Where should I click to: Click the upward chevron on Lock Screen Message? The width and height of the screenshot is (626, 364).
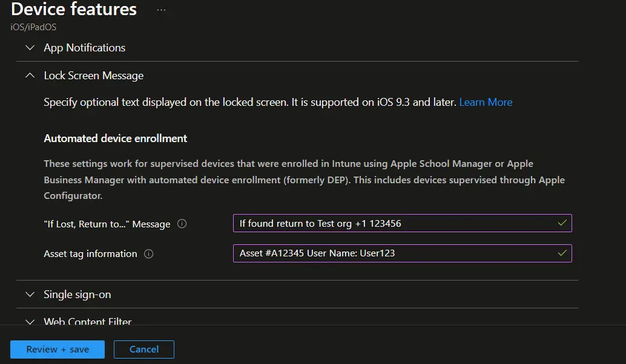point(30,75)
